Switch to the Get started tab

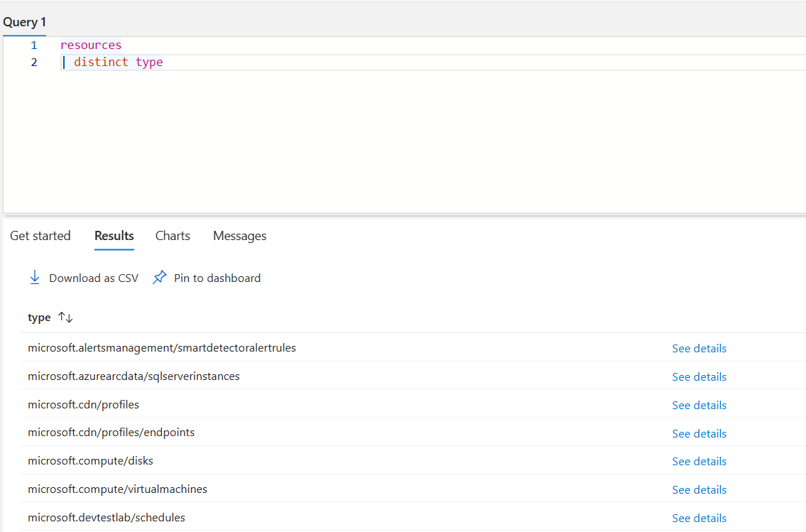point(40,235)
